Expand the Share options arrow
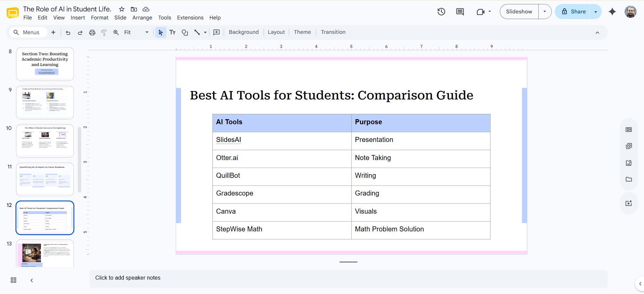 point(596,12)
